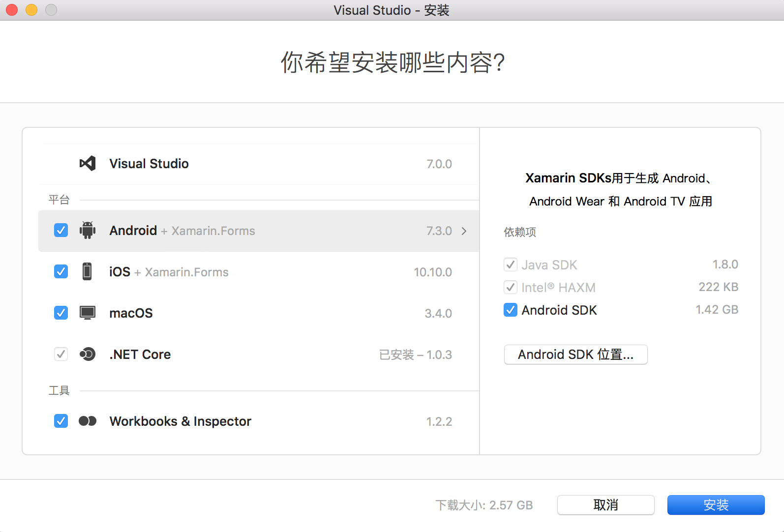This screenshot has height=532, width=784.
Task: Click the 工具 section header
Action: (59, 390)
